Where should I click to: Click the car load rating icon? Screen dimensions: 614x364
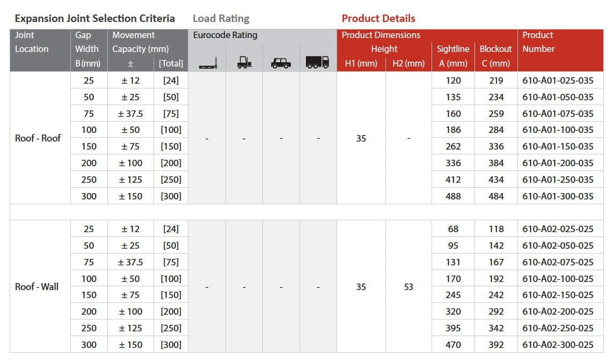[281, 63]
